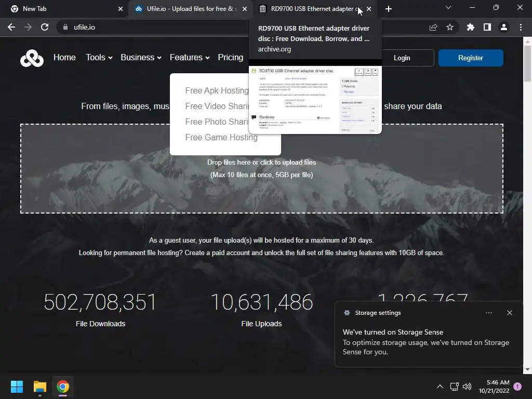This screenshot has height=399, width=532.
Task: Open the Chrome three-dot menu
Action: (x=521, y=27)
